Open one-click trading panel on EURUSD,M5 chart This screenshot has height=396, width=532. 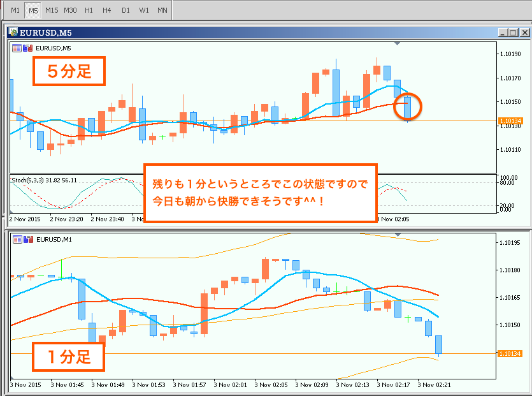[17, 48]
